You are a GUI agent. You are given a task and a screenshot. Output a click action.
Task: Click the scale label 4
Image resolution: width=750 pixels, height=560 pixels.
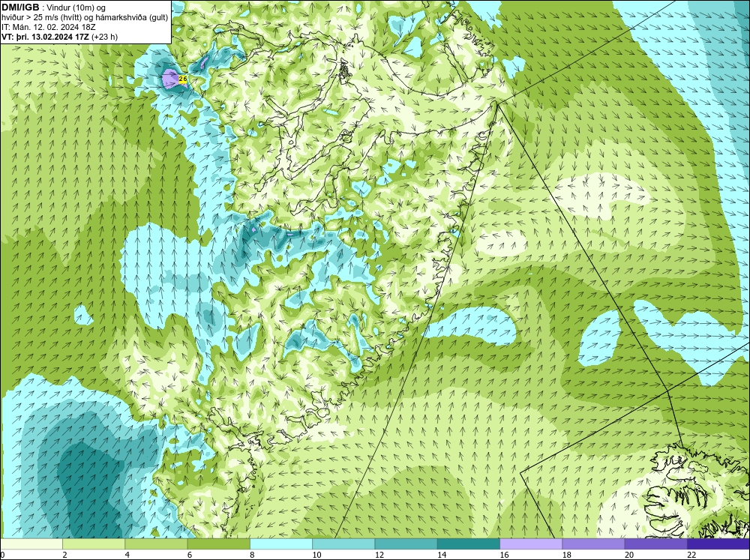click(x=127, y=555)
